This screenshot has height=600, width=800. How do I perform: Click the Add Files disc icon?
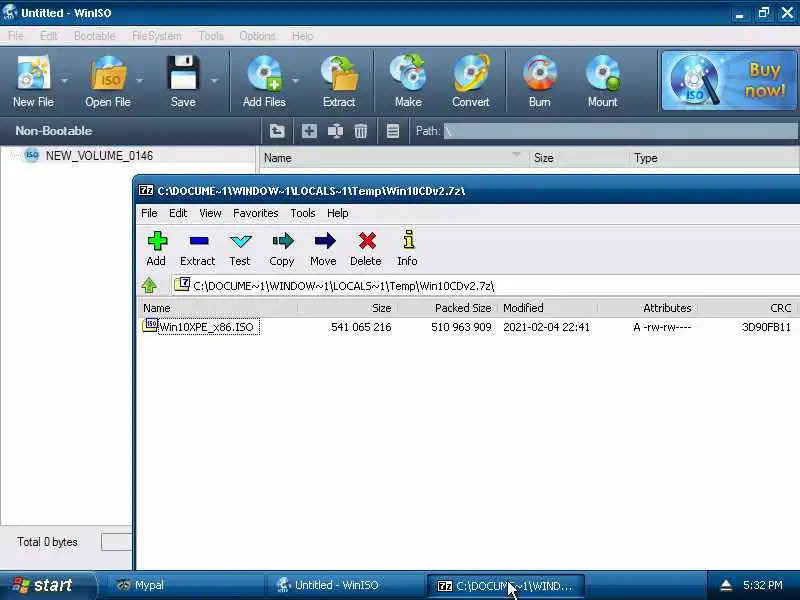click(264, 74)
